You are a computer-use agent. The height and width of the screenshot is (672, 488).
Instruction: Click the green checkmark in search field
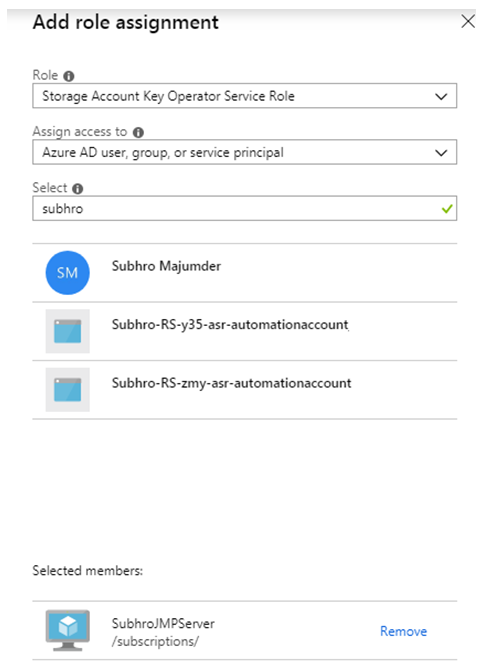pos(447,209)
